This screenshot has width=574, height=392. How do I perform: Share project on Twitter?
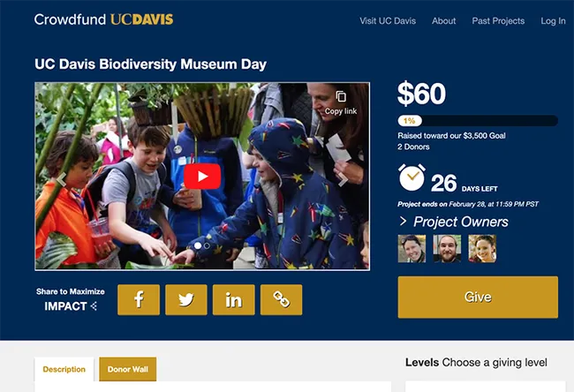coord(185,299)
